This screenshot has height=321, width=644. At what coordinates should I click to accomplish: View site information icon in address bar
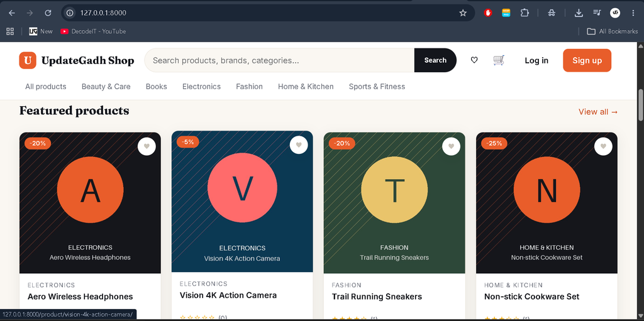click(70, 13)
